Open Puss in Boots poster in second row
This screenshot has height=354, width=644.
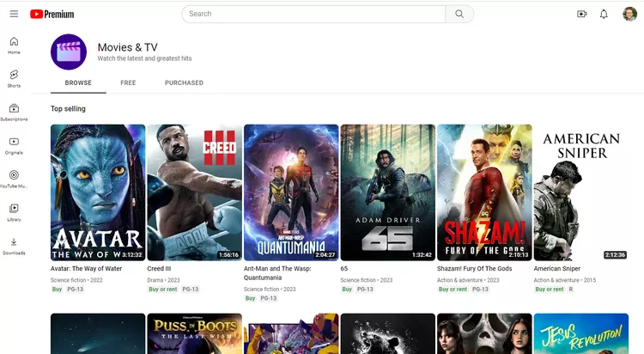(195, 333)
